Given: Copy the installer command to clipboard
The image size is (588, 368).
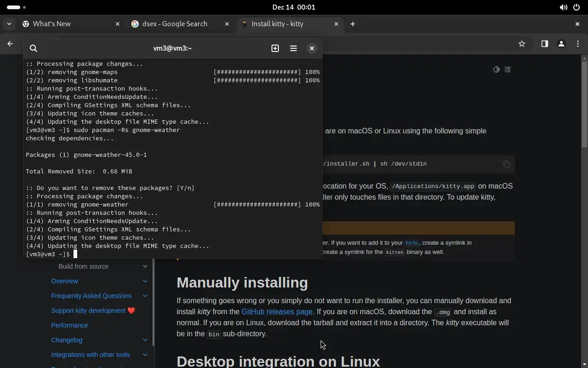Looking at the screenshot, I should (507, 164).
